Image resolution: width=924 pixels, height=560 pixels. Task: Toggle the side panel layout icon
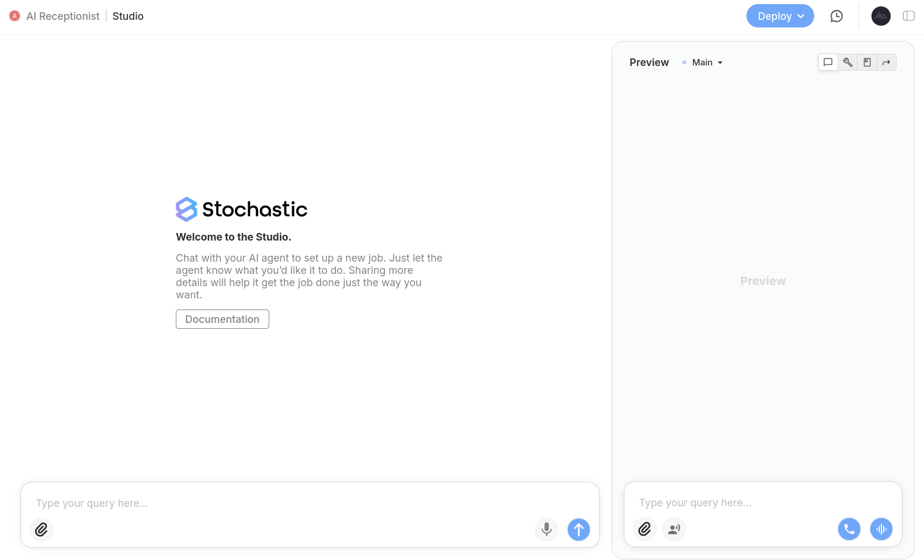[909, 16]
